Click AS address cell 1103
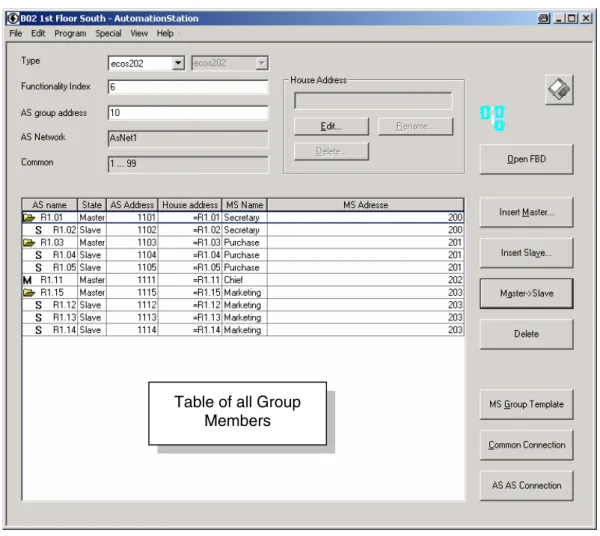Image resolution: width=600 pixels, height=536 pixels. tap(132, 243)
